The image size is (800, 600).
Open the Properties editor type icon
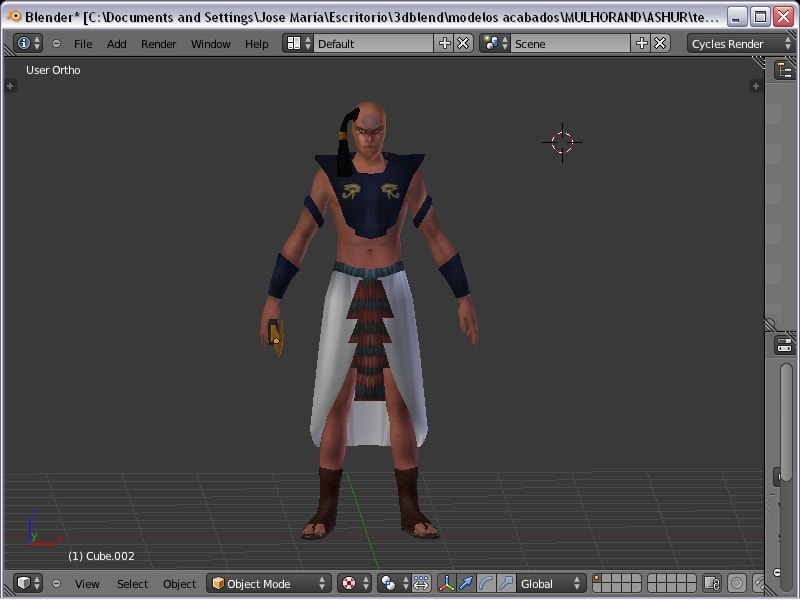(785, 345)
